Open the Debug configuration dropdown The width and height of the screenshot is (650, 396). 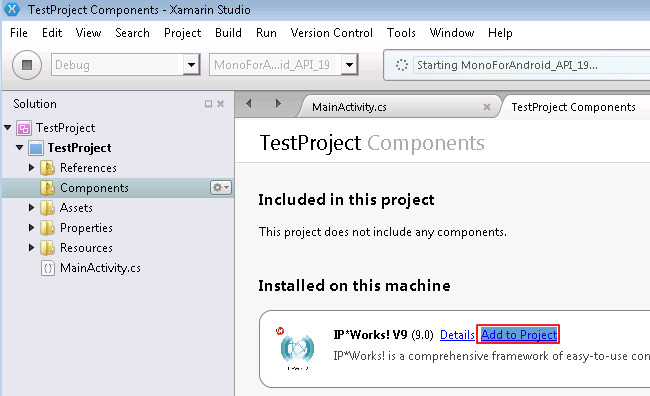tap(191, 65)
